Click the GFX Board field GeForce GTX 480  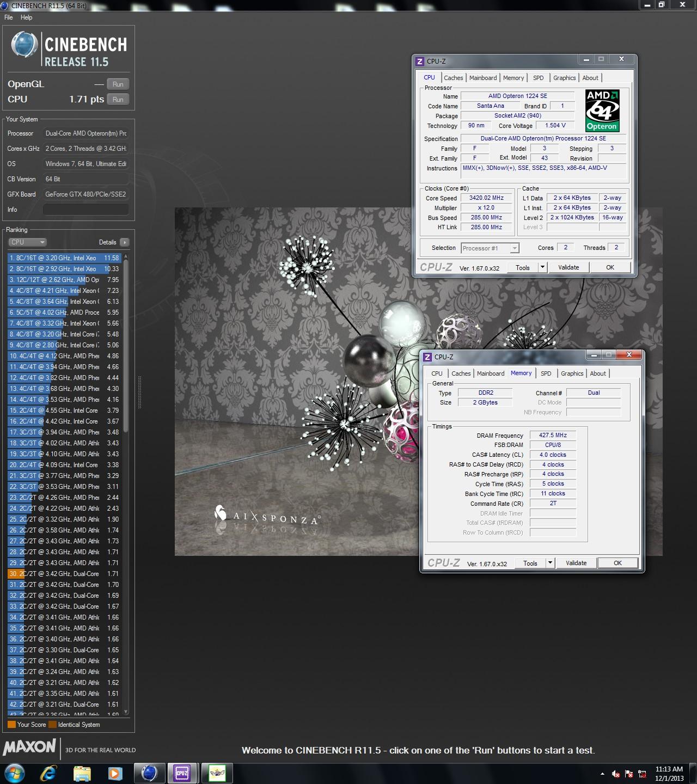pos(86,194)
